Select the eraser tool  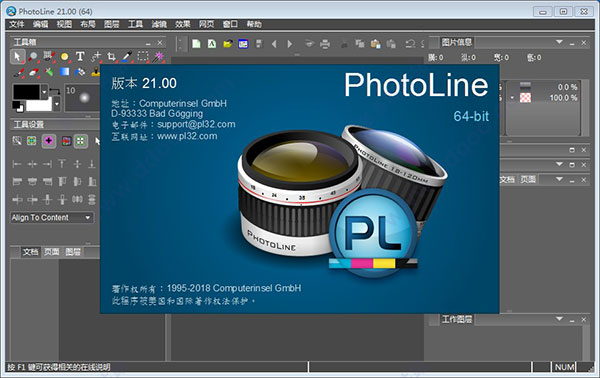pyautogui.click(x=33, y=72)
